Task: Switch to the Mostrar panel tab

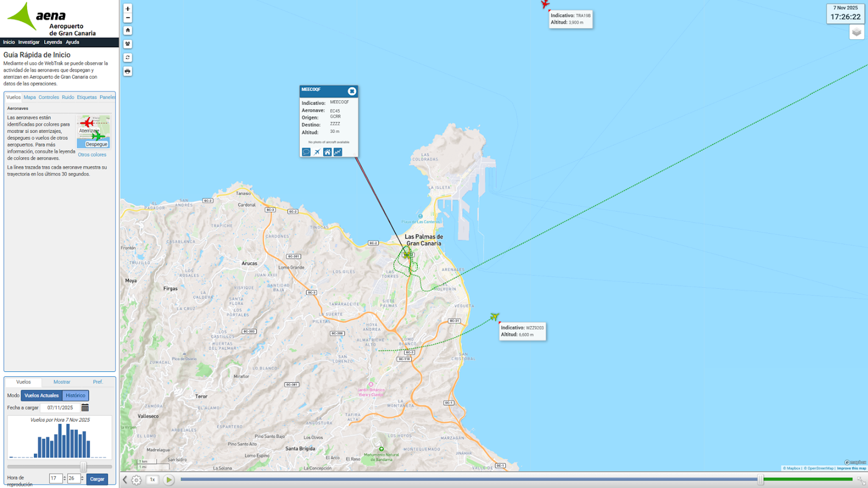Action: pyautogui.click(x=62, y=382)
